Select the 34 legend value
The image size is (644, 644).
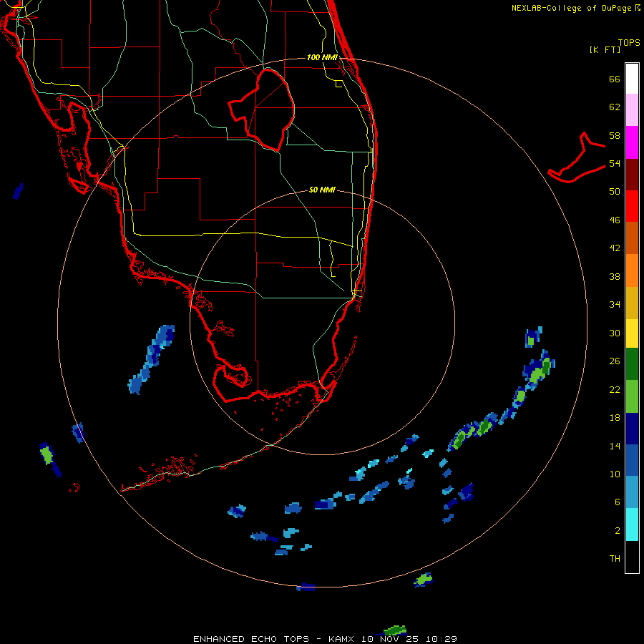click(x=615, y=305)
